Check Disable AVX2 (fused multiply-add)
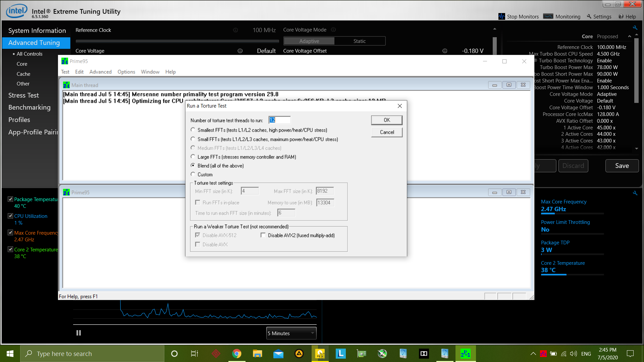 (263, 235)
